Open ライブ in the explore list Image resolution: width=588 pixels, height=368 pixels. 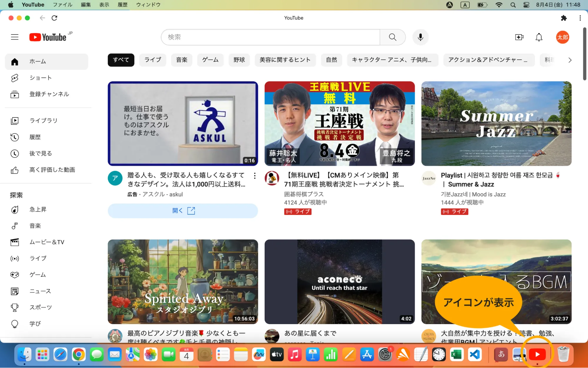click(x=46, y=258)
